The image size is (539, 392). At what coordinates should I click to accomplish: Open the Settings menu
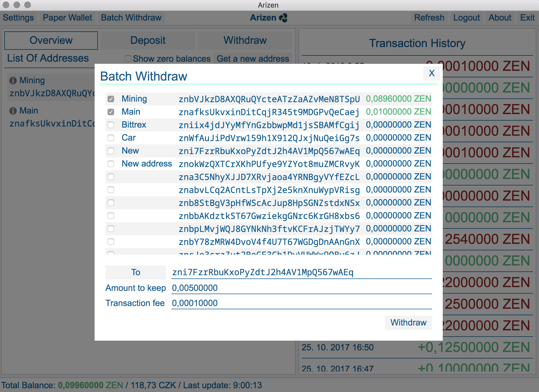pyautogui.click(x=18, y=18)
